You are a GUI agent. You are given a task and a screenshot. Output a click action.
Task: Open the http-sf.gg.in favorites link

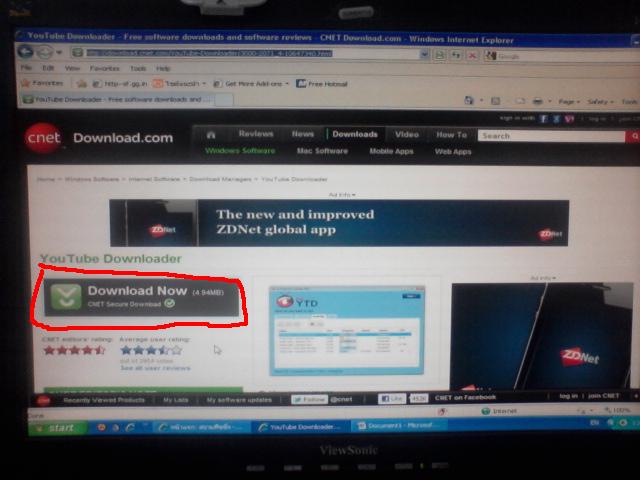tap(120, 84)
